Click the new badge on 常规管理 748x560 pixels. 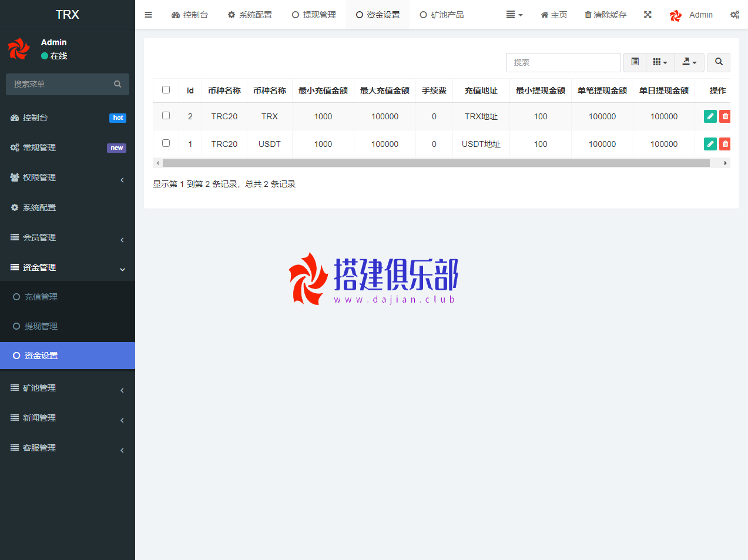[116, 147]
